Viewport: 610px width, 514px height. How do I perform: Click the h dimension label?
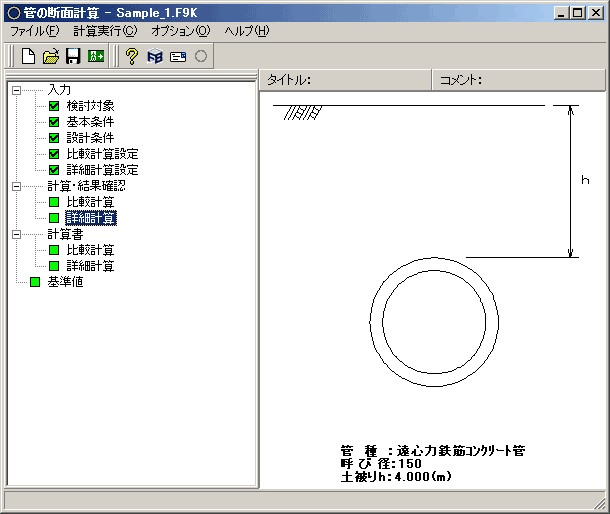585,180
